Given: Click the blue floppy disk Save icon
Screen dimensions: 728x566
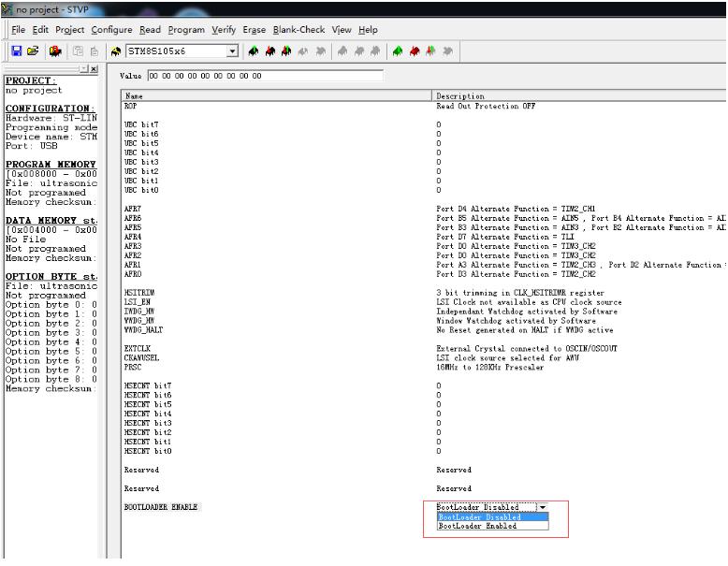Looking at the screenshot, I should (16, 51).
